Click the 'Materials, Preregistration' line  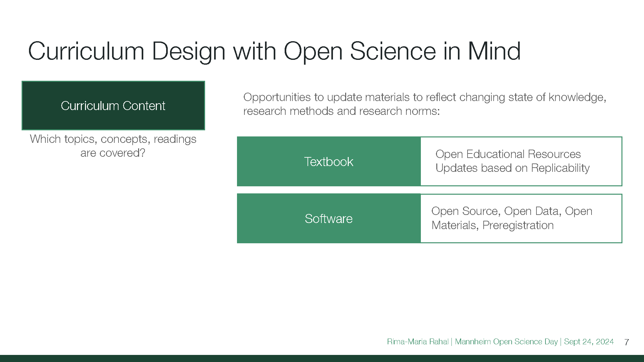pyautogui.click(x=493, y=225)
